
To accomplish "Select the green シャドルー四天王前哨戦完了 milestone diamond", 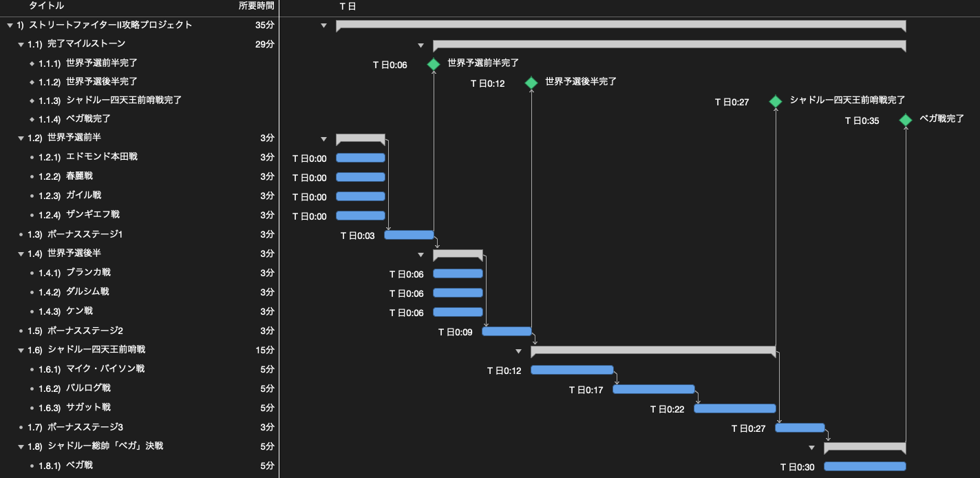I will click(x=776, y=101).
